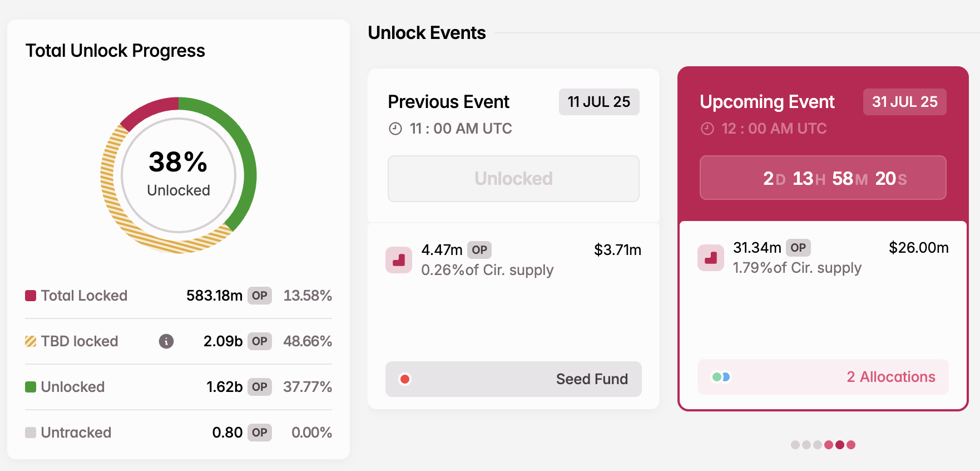
Task: Click the green Unlocked legend square
Action: coord(31,386)
